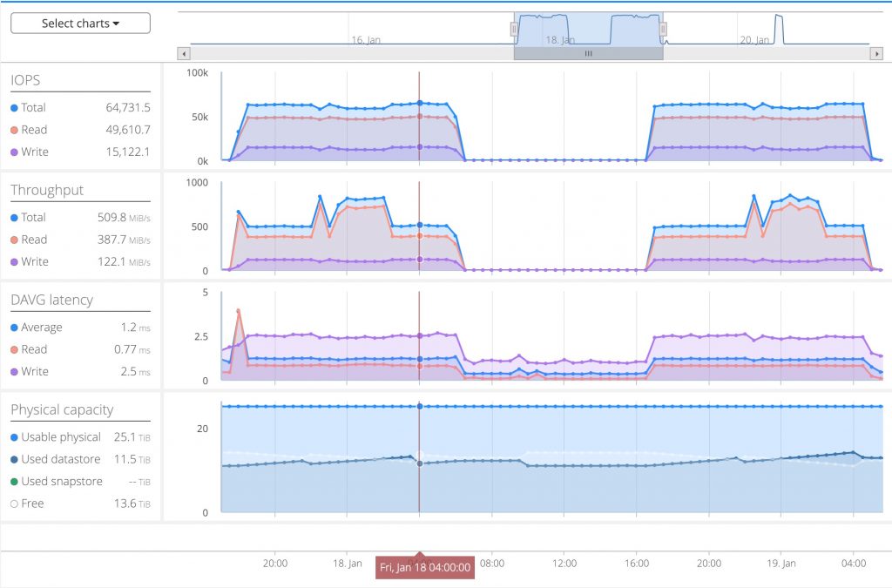Viewport: 892px width, 588px height.
Task: Grab the left range selector handle
Action: [x=514, y=29]
